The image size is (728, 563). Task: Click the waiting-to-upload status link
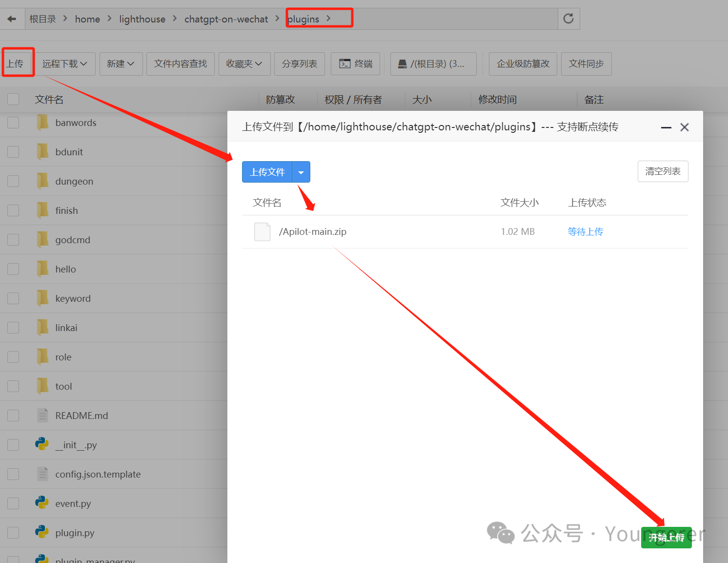[585, 231]
